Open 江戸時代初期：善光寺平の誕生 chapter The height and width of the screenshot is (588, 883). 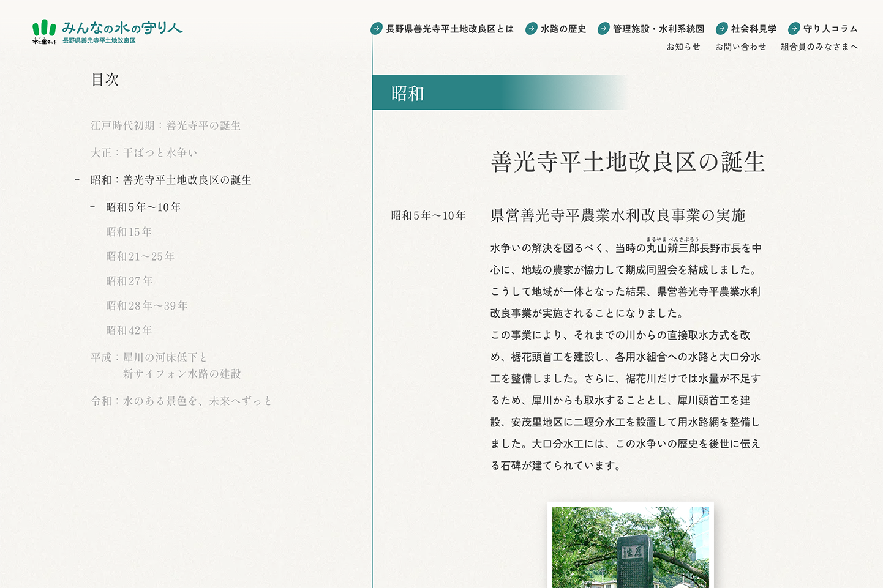click(165, 125)
